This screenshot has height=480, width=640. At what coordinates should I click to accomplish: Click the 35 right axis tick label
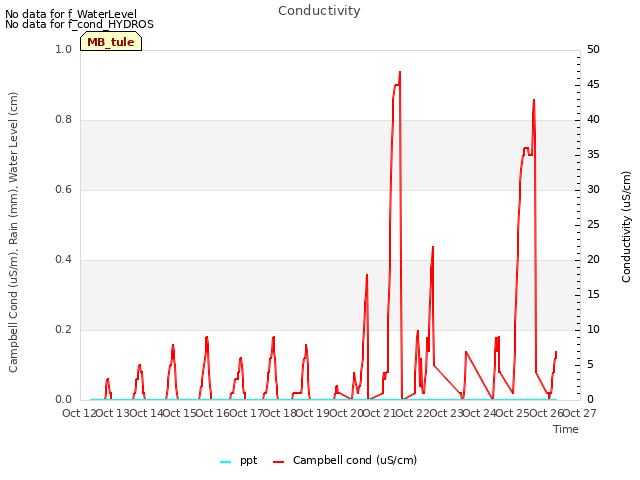coord(593,155)
